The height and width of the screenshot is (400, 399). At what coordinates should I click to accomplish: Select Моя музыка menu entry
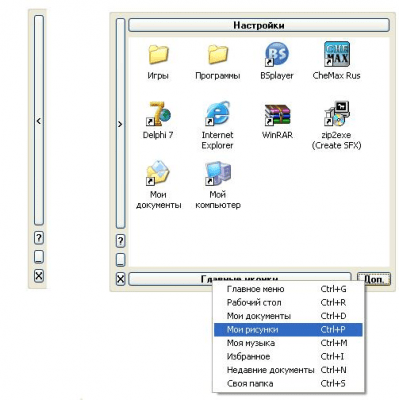288,343
